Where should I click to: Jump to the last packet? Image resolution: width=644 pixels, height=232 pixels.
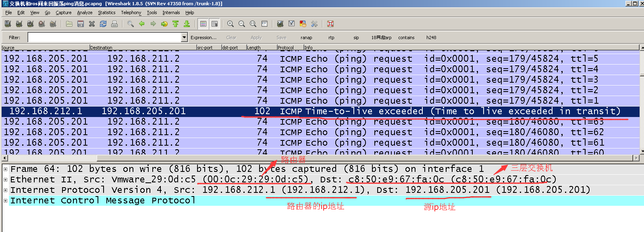[x=187, y=24]
